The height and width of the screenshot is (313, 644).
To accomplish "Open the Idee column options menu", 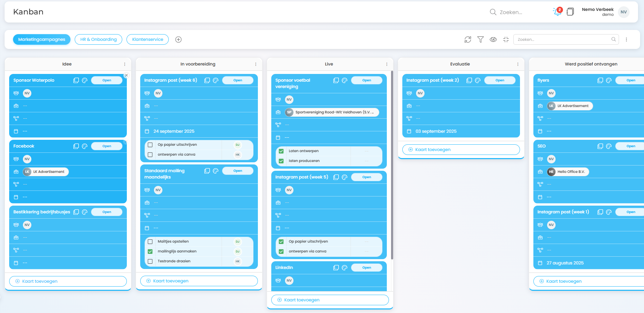I will (x=125, y=64).
